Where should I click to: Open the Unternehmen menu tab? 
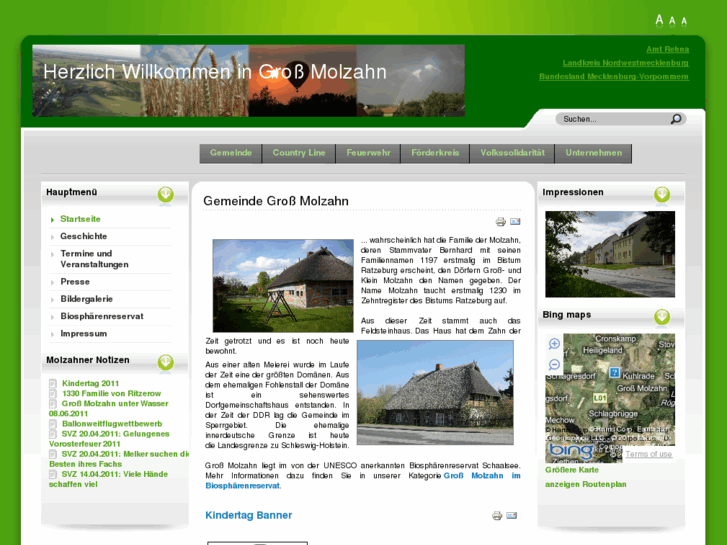point(593,153)
